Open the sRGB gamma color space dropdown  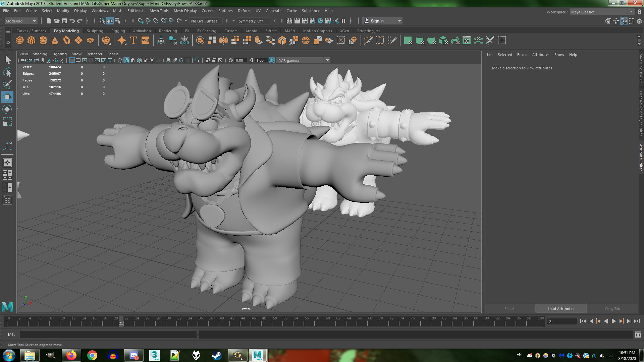(303, 60)
